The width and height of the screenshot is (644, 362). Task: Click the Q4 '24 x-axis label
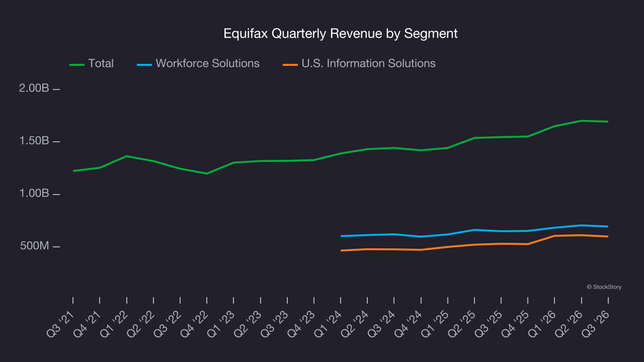tap(409, 323)
